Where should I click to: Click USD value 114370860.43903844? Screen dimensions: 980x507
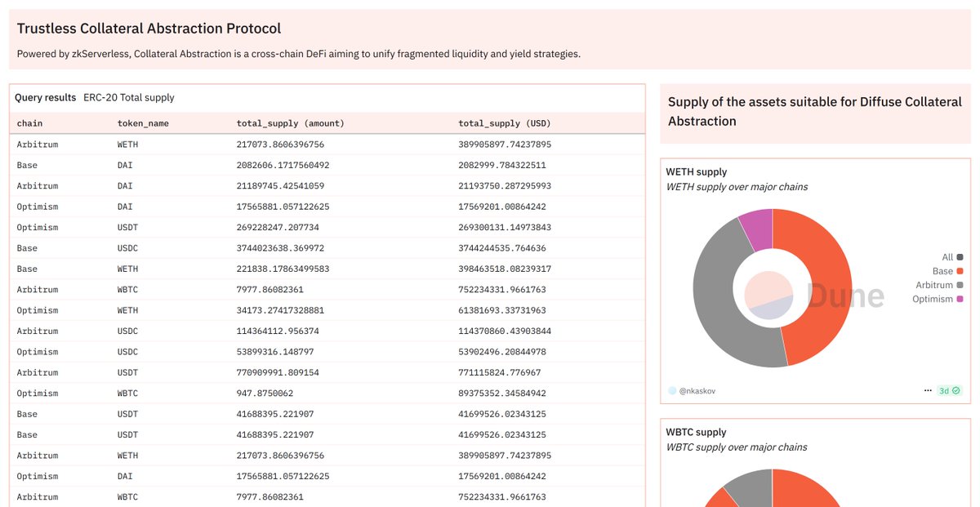click(505, 331)
